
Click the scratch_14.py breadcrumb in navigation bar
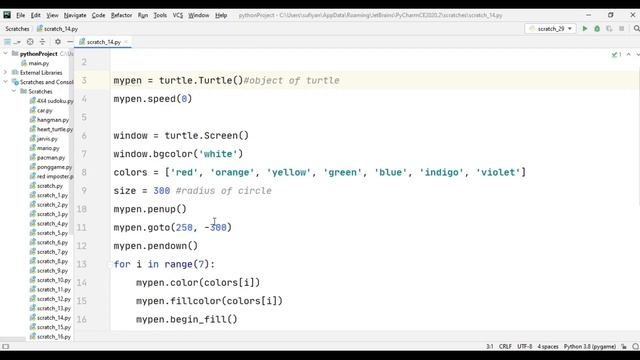coord(57,29)
